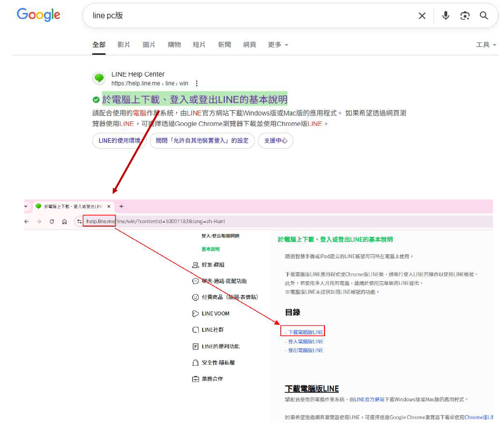This screenshot has height=427, width=504.
Task: Open three-dot options for LINE result
Action: click(x=197, y=83)
